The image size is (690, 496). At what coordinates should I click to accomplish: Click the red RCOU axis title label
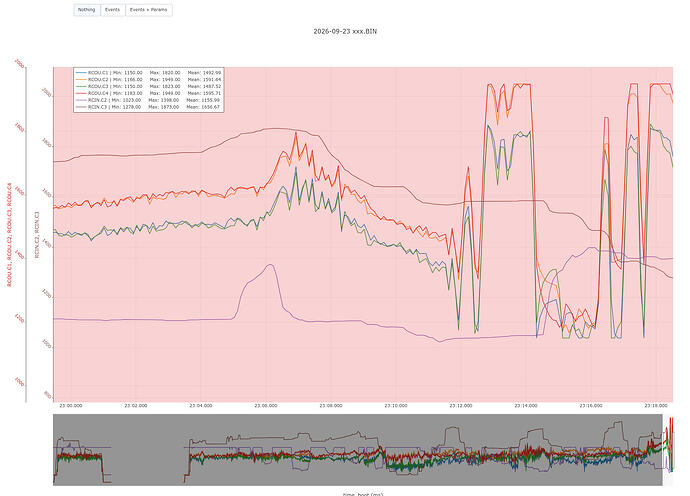(x=9, y=234)
